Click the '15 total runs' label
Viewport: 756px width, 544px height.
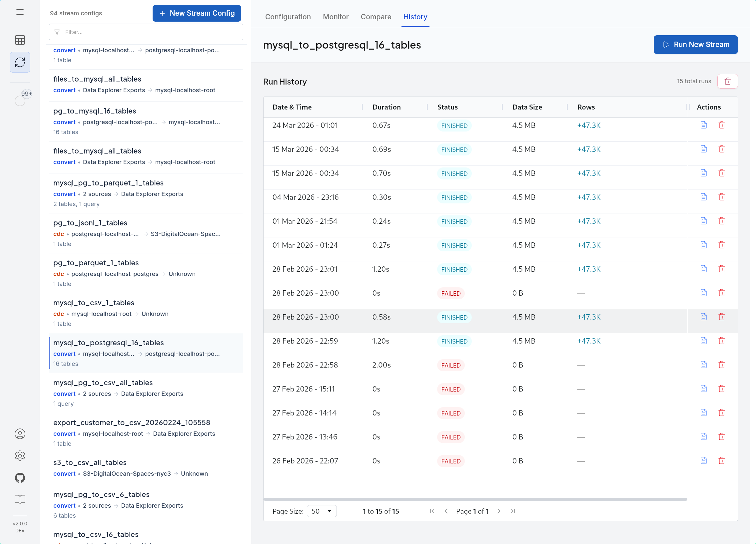click(x=694, y=81)
